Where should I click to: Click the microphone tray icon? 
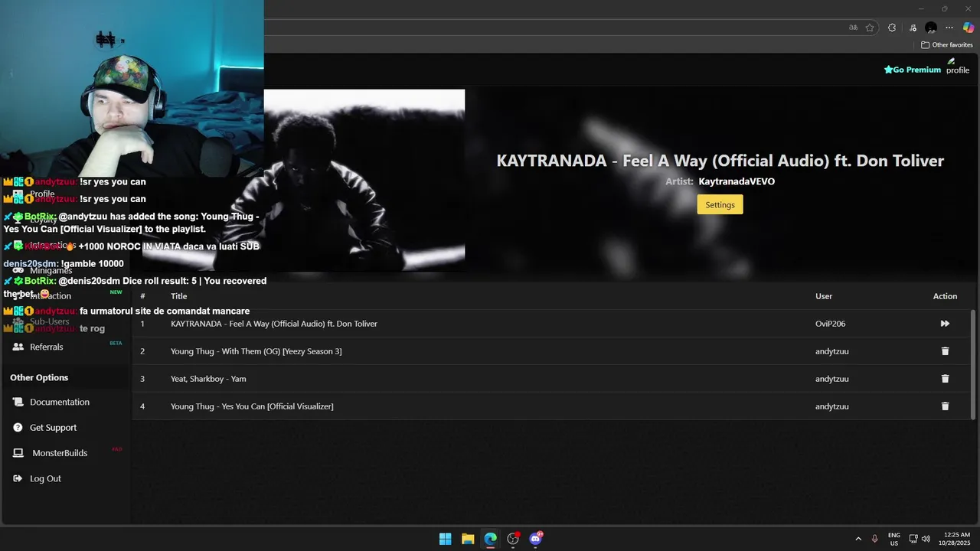[874, 539]
